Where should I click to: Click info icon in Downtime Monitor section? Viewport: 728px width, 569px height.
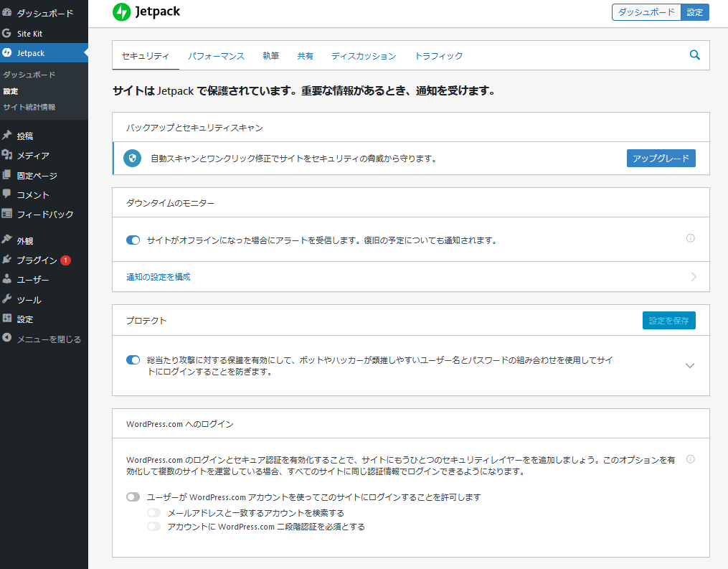coord(691,238)
